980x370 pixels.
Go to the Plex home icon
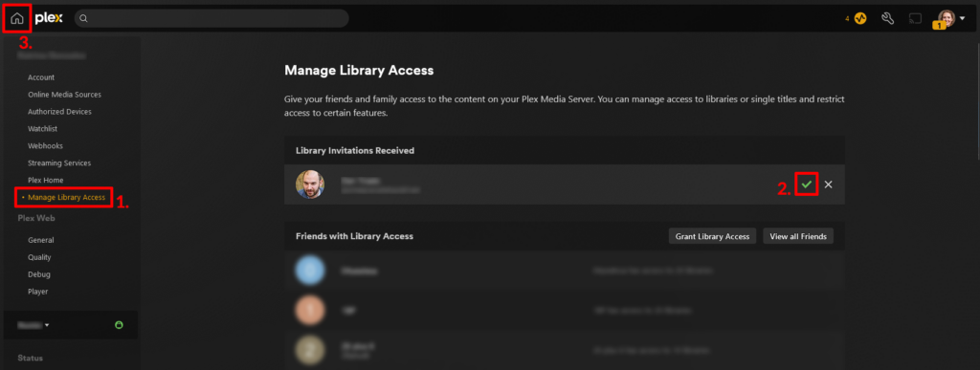pyautogui.click(x=17, y=19)
